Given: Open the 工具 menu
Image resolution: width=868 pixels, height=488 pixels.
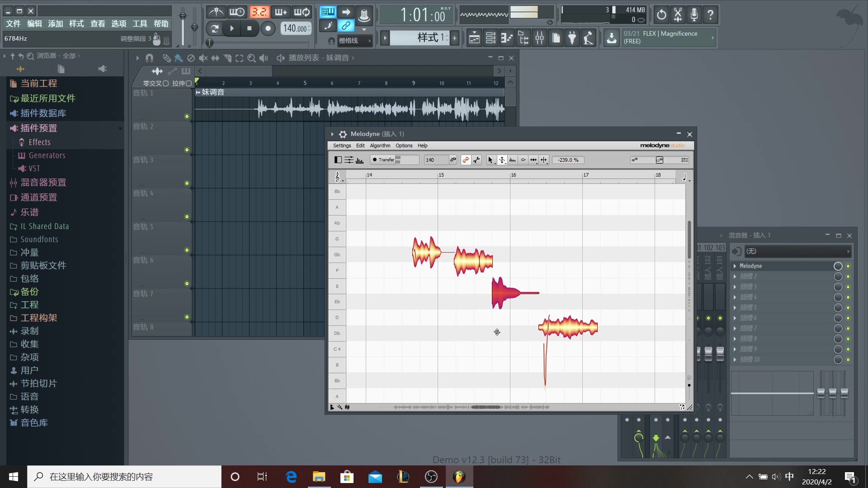Looking at the screenshot, I should pos(140,23).
